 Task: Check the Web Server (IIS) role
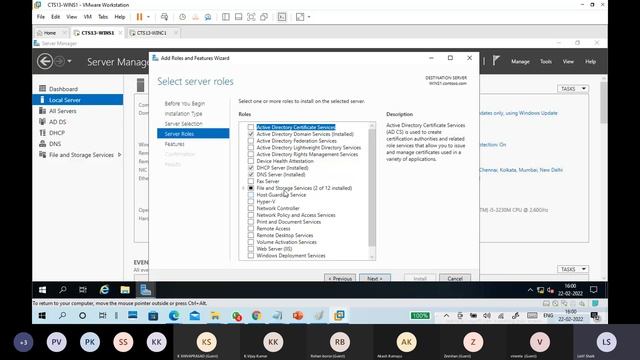coord(251,249)
